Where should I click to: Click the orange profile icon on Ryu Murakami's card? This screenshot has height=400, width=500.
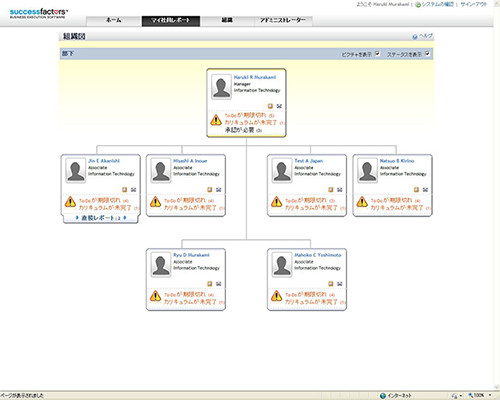point(210,284)
